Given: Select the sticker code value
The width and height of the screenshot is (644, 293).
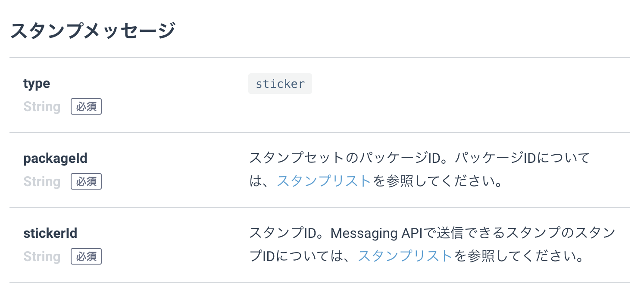Looking at the screenshot, I should (x=280, y=84).
